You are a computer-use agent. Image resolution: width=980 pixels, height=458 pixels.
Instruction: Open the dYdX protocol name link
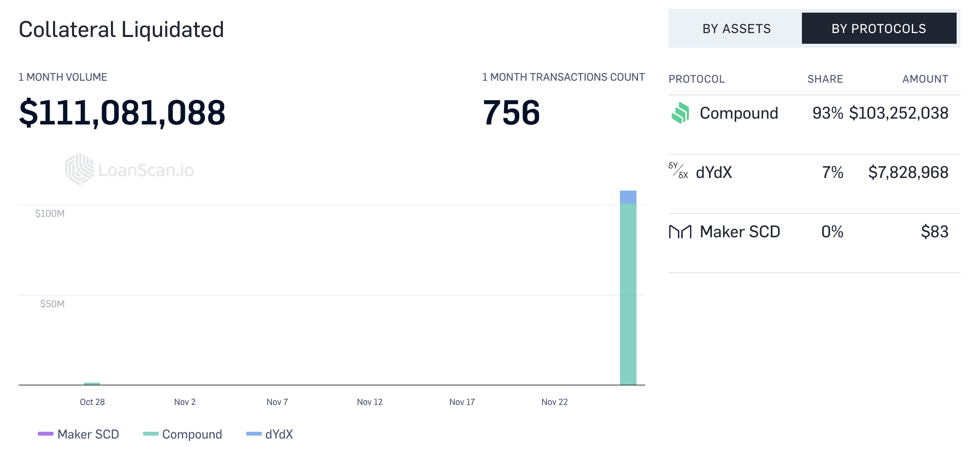pos(714,173)
